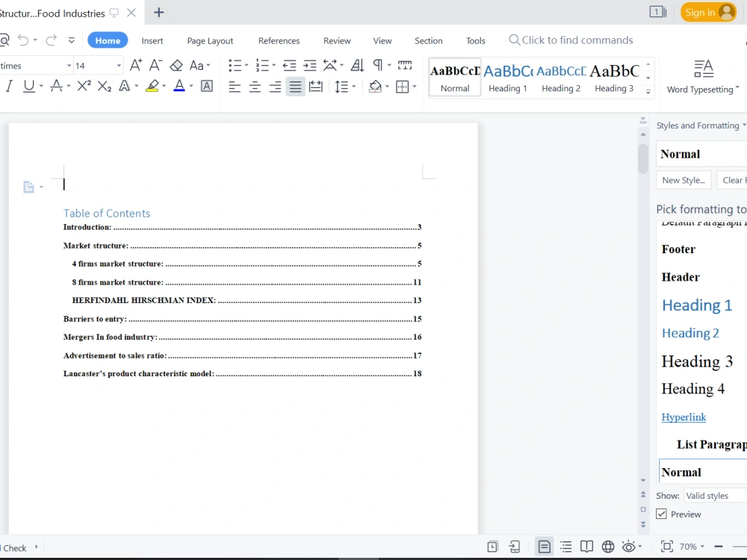747x560 pixels.
Task: Apply Heading 1 style from ribbon gallery
Action: (508, 78)
